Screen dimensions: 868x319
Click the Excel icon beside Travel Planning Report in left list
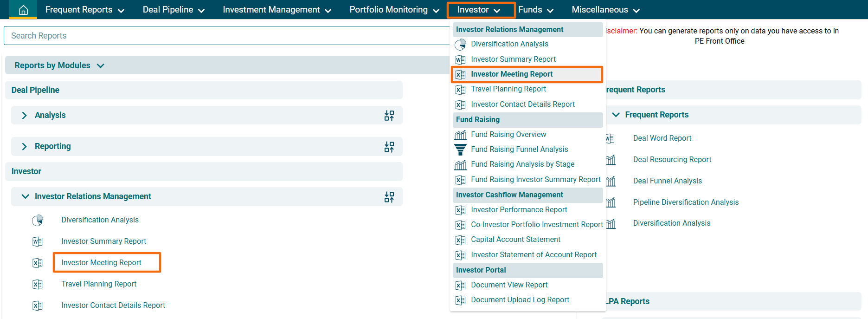point(38,284)
